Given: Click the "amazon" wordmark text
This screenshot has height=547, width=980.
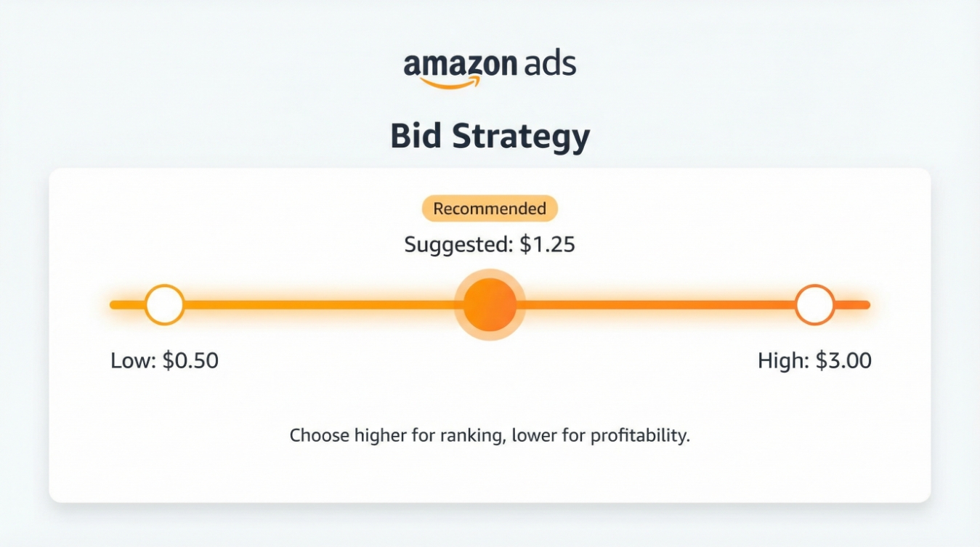Looking at the screenshot, I should 459,65.
